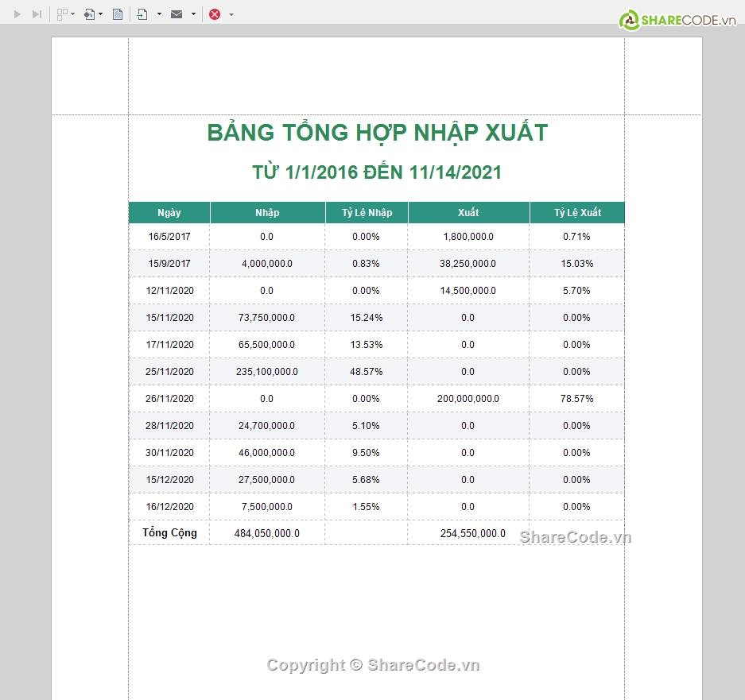Select the "Tổng Cộng" total row label
Viewport: 745px width, 700px height.
pyautogui.click(x=169, y=532)
